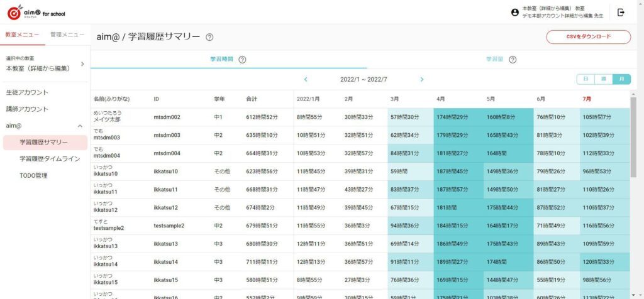644x299 pixels.
Task: Select 月 (monthly) view toggle
Action: tap(621, 79)
